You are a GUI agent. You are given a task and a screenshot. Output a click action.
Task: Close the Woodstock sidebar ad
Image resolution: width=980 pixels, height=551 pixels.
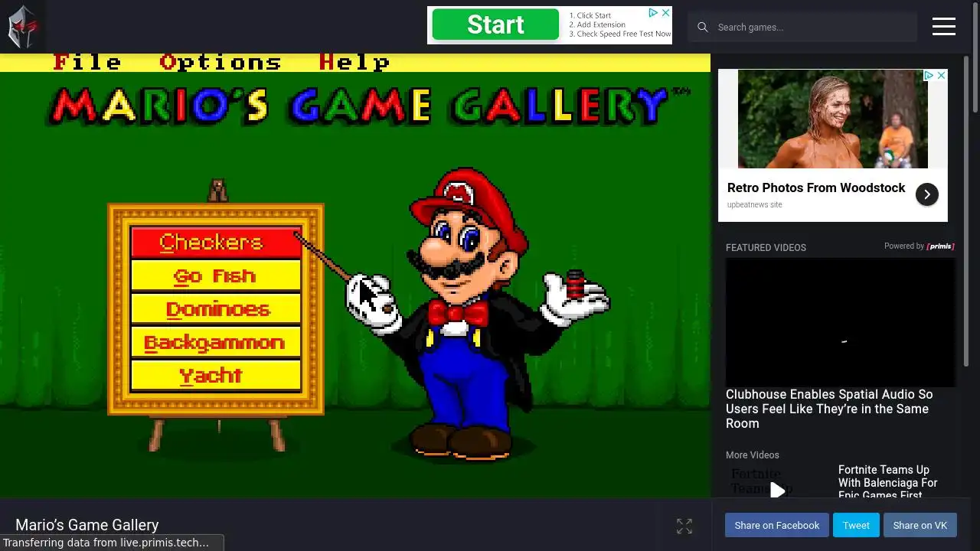tap(941, 75)
